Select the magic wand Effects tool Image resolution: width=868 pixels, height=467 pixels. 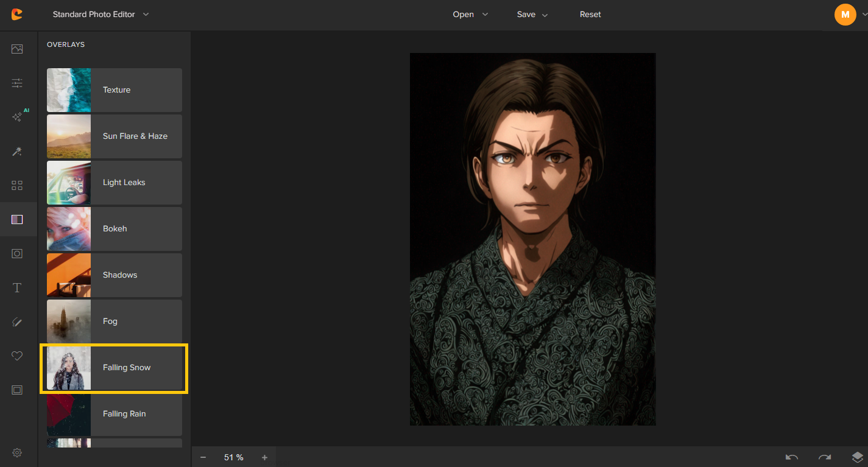point(16,150)
